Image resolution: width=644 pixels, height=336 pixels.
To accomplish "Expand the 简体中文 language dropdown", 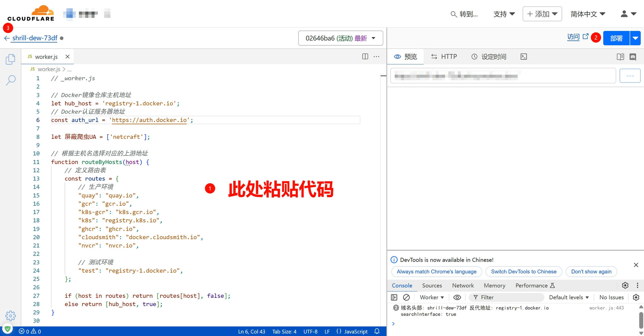I will pyautogui.click(x=588, y=14).
